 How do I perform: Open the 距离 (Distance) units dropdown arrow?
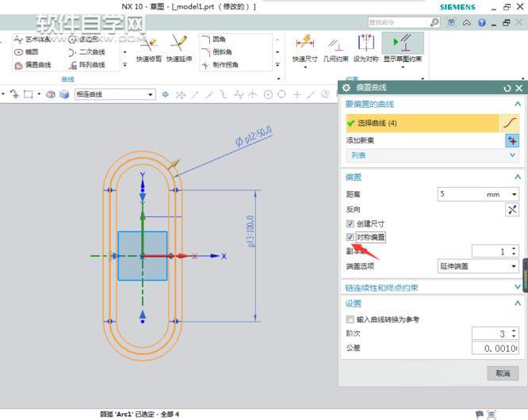pos(515,194)
